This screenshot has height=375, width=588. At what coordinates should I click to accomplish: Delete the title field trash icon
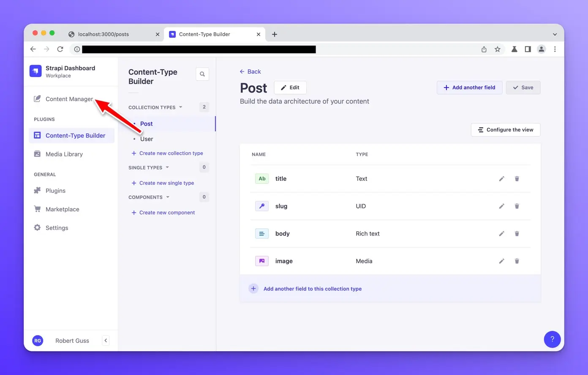[x=517, y=179]
